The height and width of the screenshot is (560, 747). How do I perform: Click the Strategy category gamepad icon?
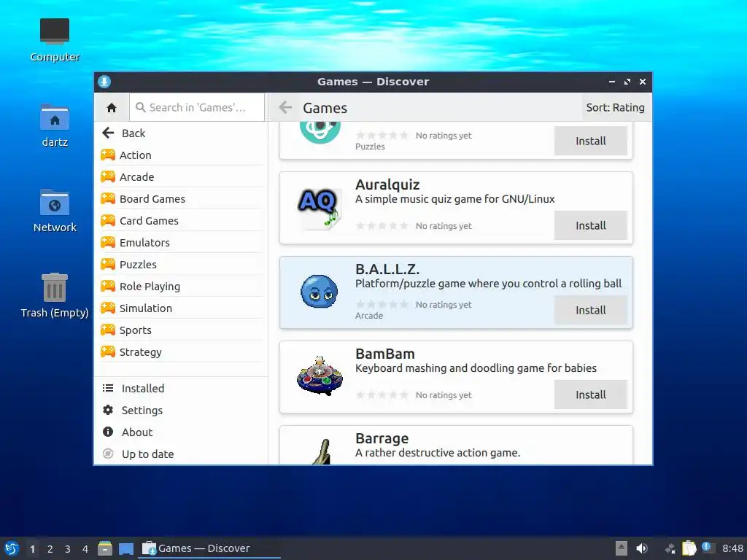click(x=108, y=352)
